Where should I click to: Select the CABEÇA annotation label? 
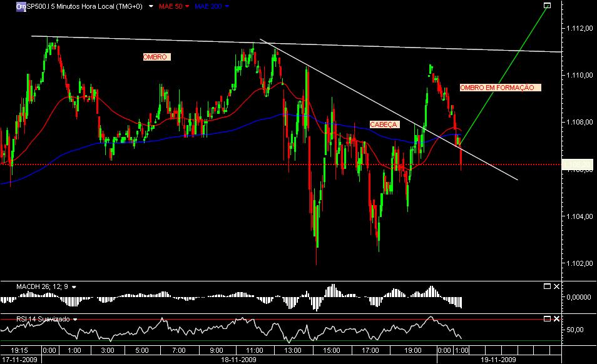click(x=385, y=124)
